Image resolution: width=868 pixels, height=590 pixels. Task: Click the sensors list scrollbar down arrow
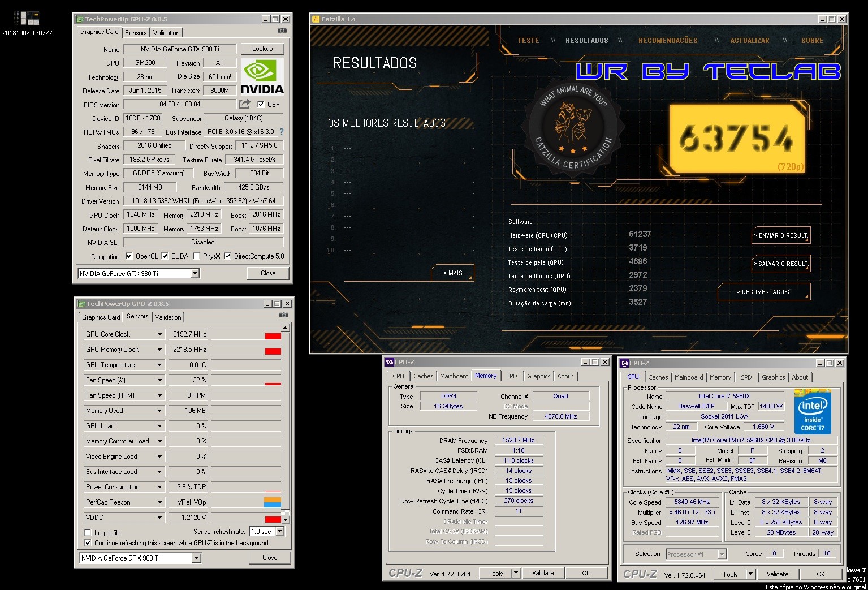286,519
